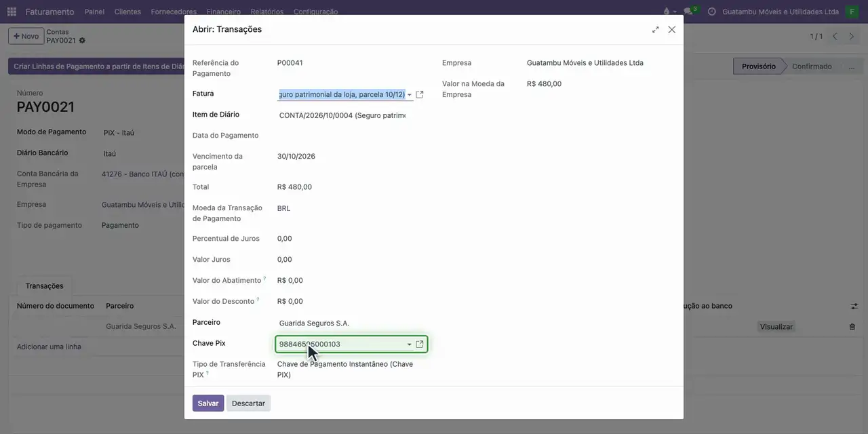The image size is (868, 434).
Task: Click Criar Linhas de Pagamento button
Action: (x=96, y=66)
